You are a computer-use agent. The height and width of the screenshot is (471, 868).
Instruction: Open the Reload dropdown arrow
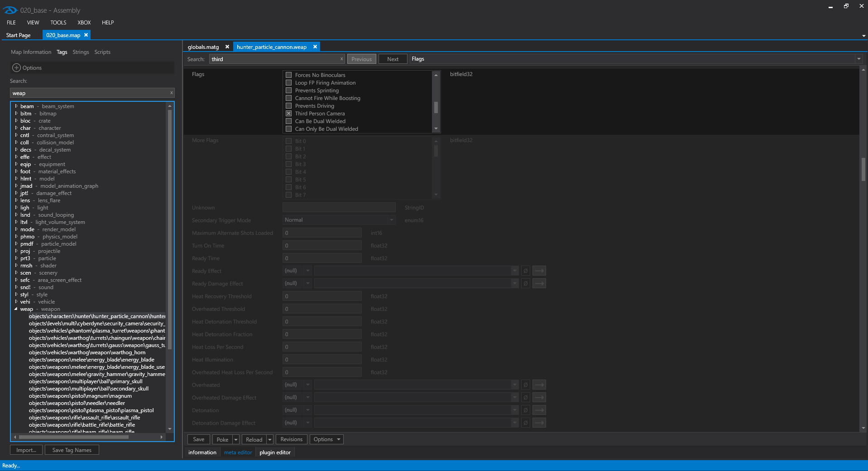coord(270,439)
